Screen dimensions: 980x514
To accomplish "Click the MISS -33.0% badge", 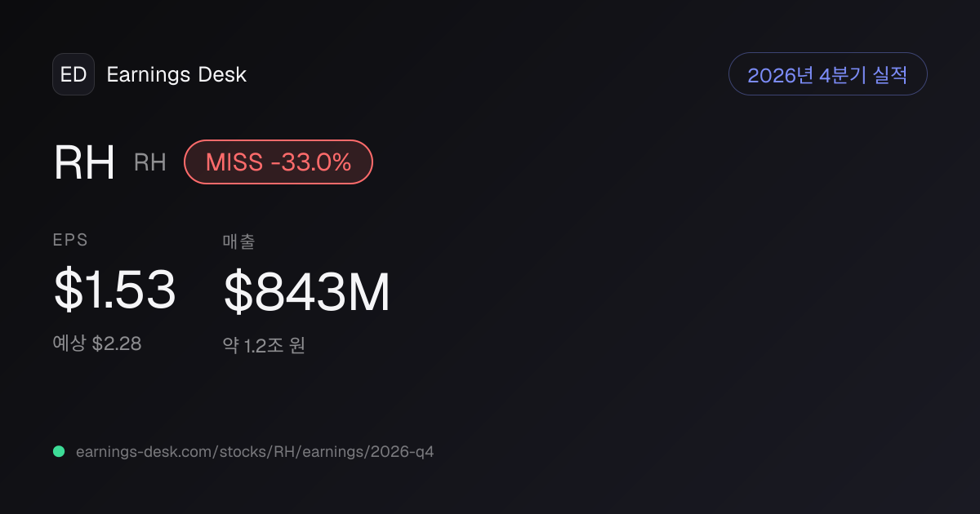I will 278,162.
